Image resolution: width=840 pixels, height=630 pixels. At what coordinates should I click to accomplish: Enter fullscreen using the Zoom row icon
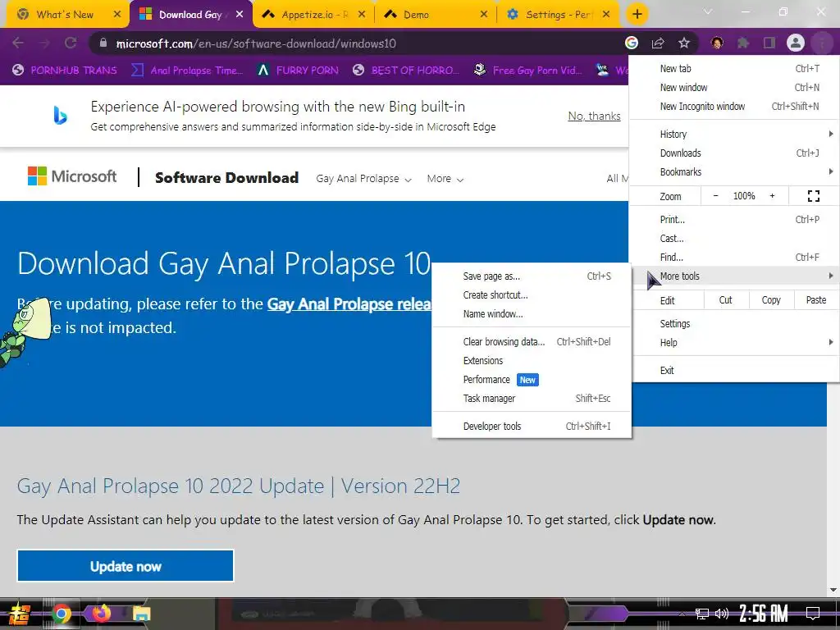coord(813,196)
